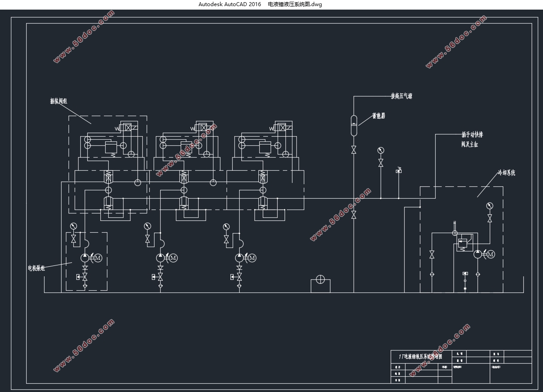Select the shut-off valve directly below the accumulator
Viewport: 543px width, 392px height.
(x=354, y=150)
